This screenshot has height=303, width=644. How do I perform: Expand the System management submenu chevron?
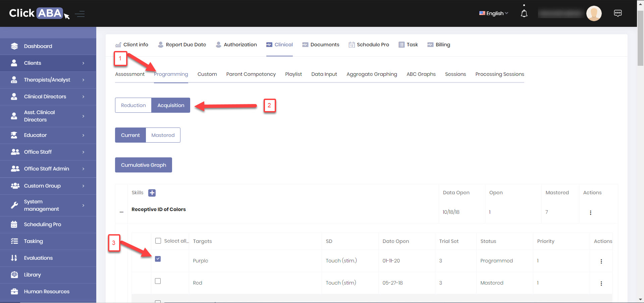[83, 205]
